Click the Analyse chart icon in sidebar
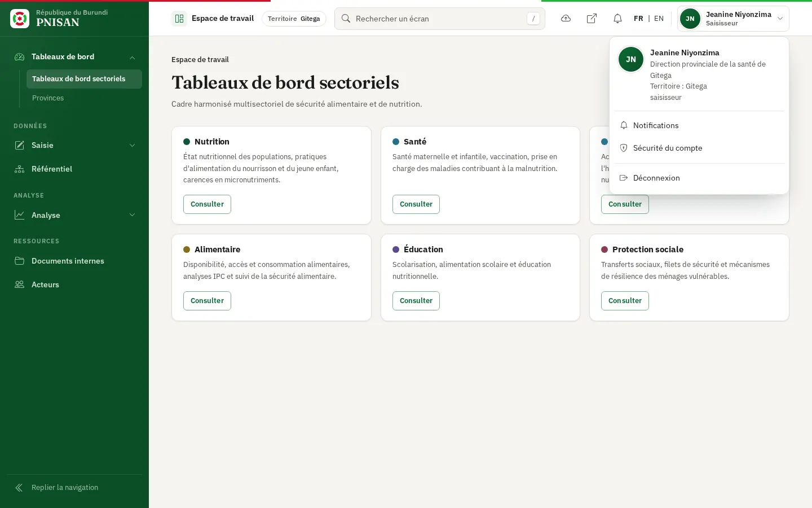 [x=20, y=215]
